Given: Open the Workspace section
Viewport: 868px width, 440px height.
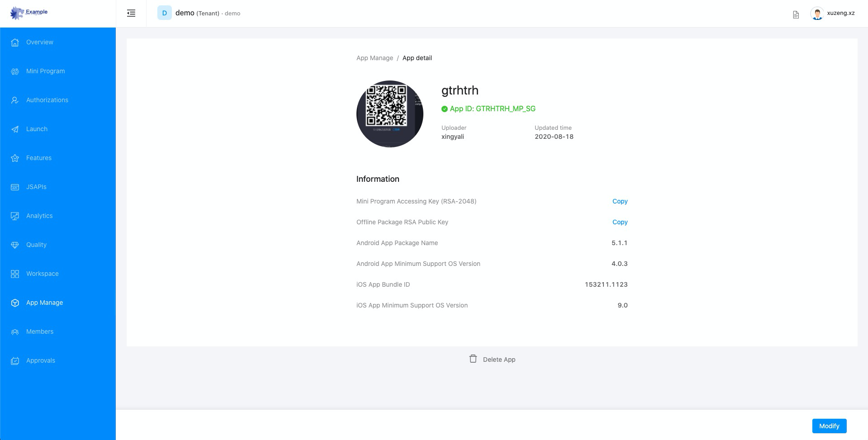Looking at the screenshot, I should pyautogui.click(x=42, y=274).
